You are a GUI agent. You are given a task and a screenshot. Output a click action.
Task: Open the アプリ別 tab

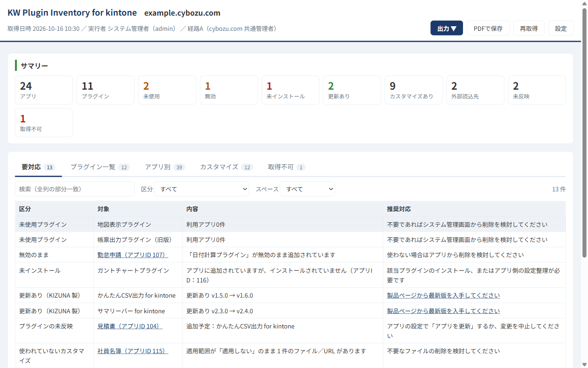click(x=165, y=167)
